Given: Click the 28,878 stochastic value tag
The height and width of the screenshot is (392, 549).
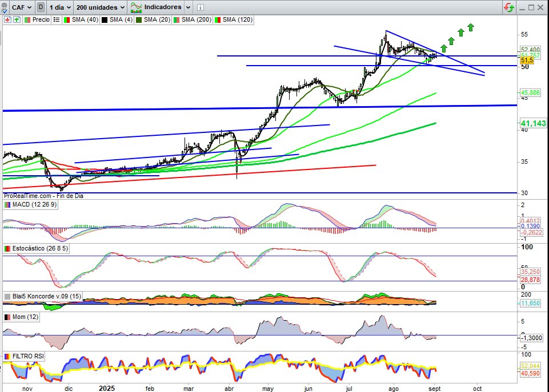Looking at the screenshot, I should 531,280.
